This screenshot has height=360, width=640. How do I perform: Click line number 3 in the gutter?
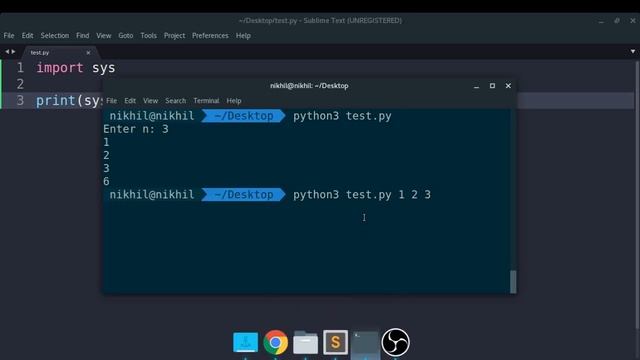[20, 100]
